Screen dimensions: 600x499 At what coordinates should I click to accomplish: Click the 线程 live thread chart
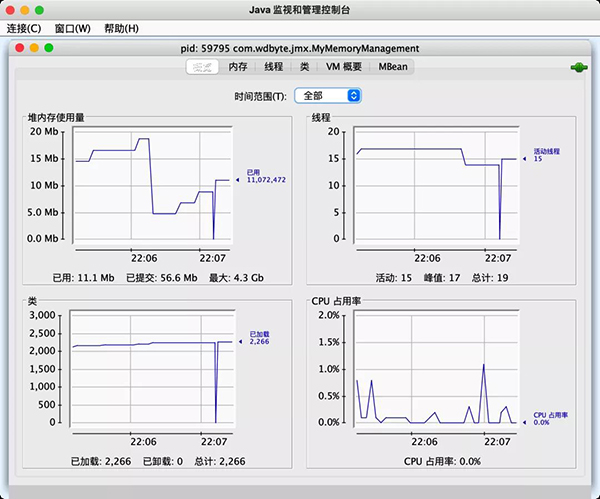(436, 185)
